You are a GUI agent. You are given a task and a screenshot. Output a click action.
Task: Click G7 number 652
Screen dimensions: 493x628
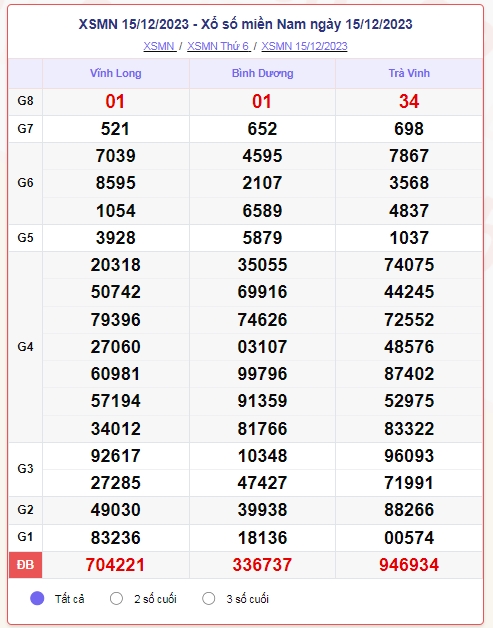pyautogui.click(x=262, y=129)
